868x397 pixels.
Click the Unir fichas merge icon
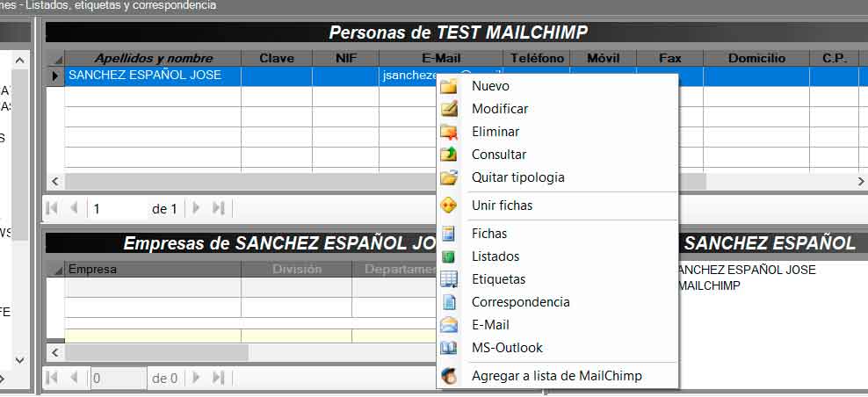[x=449, y=206]
